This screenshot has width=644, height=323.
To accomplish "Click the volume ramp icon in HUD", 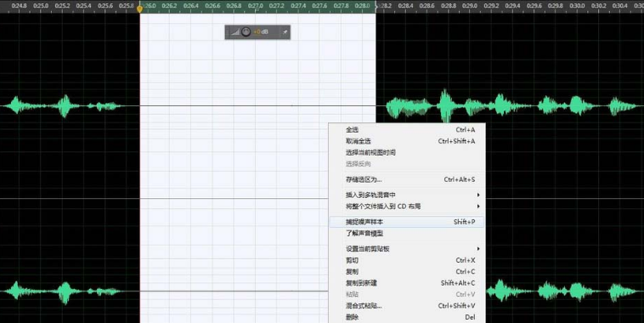I will (235, 32).
